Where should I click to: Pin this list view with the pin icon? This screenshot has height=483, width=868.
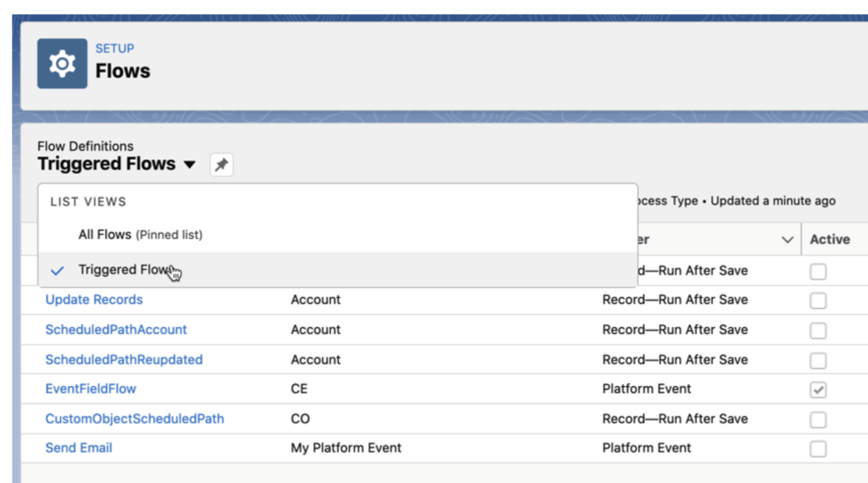221,165
